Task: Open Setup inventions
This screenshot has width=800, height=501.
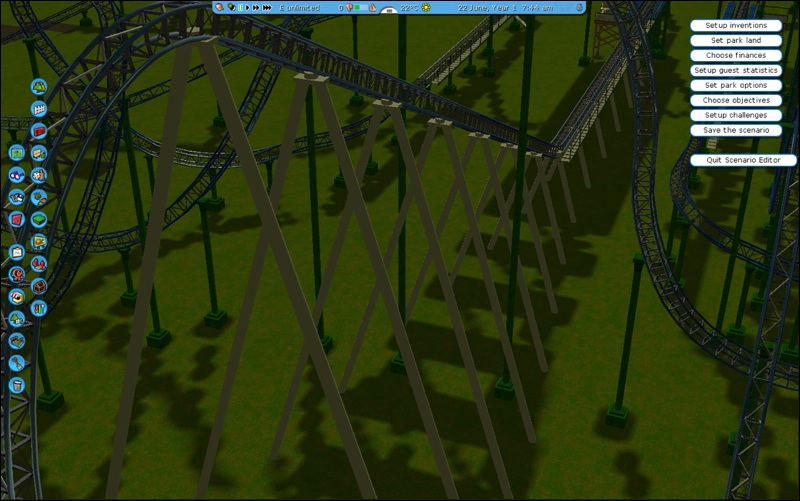Action: pos(736,25)
